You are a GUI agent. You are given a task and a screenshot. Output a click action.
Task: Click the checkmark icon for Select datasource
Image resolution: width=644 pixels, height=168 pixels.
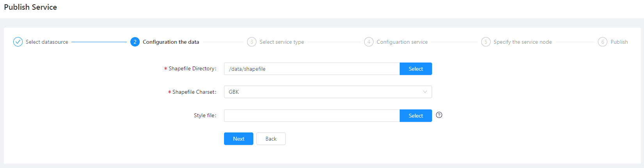click(18, 42)
